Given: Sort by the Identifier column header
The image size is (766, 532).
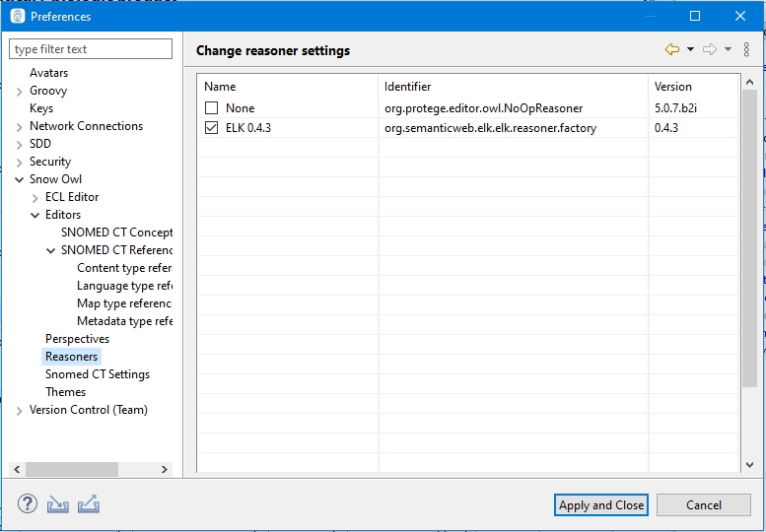Looking at the screenshot, I should pos(513,87).
